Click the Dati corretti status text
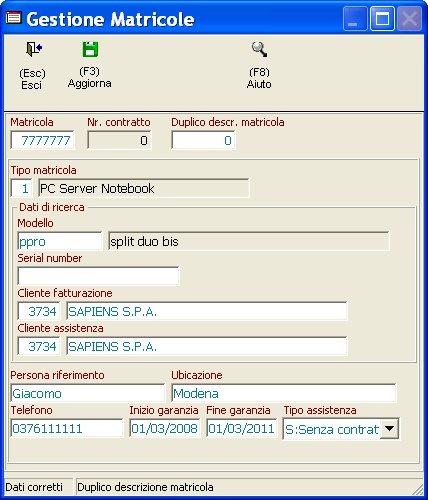 pyautogui.click(x=34, y=487)
